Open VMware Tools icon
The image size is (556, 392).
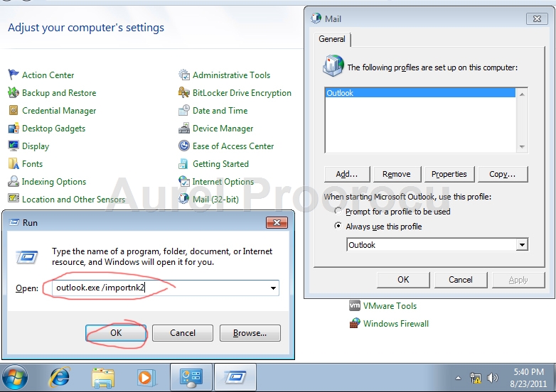click(x=355, y=305)
